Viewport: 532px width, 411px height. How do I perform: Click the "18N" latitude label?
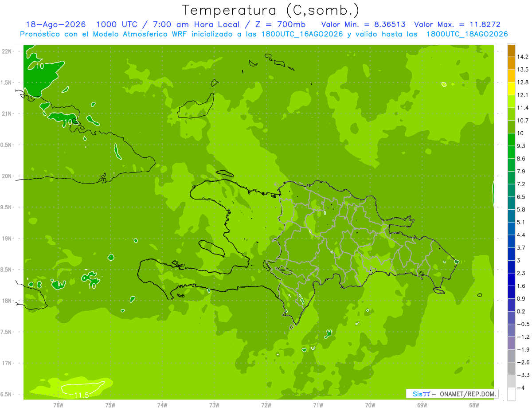[x=7, y=301]
